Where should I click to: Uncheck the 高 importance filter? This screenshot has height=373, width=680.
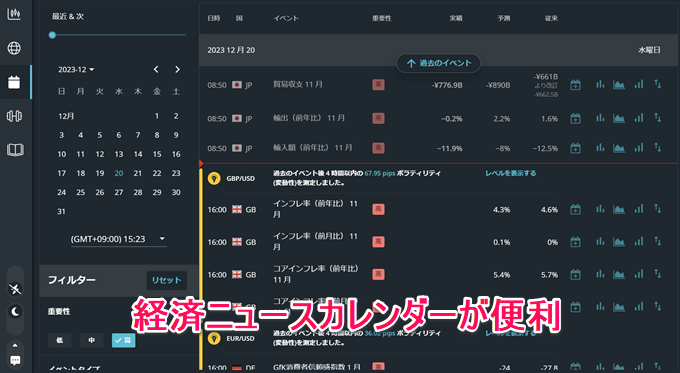click(124, 340)
